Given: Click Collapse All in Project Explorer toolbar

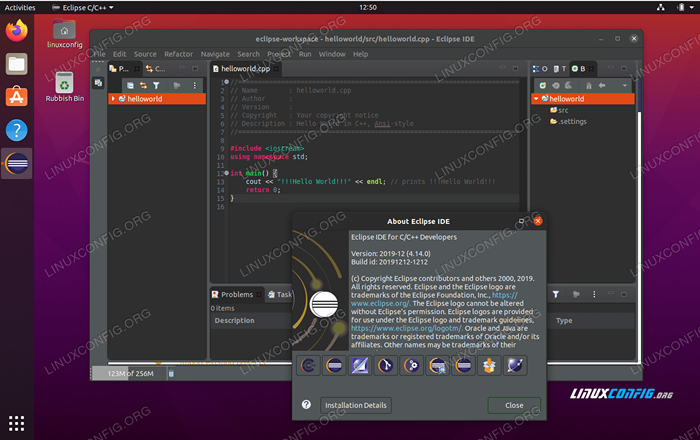Looking at the screenshot, I should click(130, 85).
